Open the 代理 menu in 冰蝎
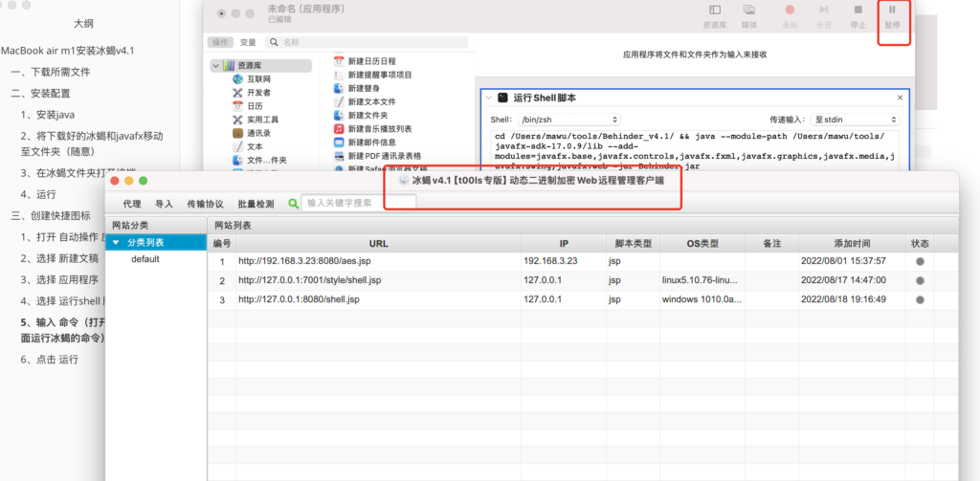 (132, 204)
